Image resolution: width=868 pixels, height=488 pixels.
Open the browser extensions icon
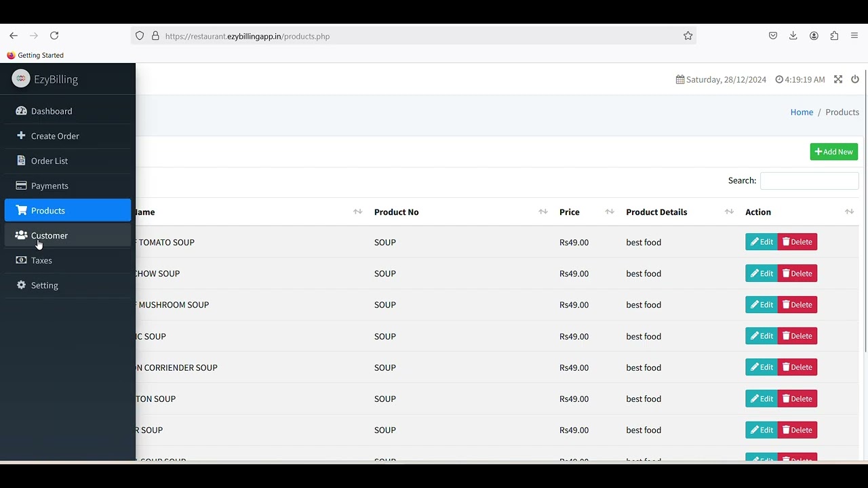(x=834, y=36)
